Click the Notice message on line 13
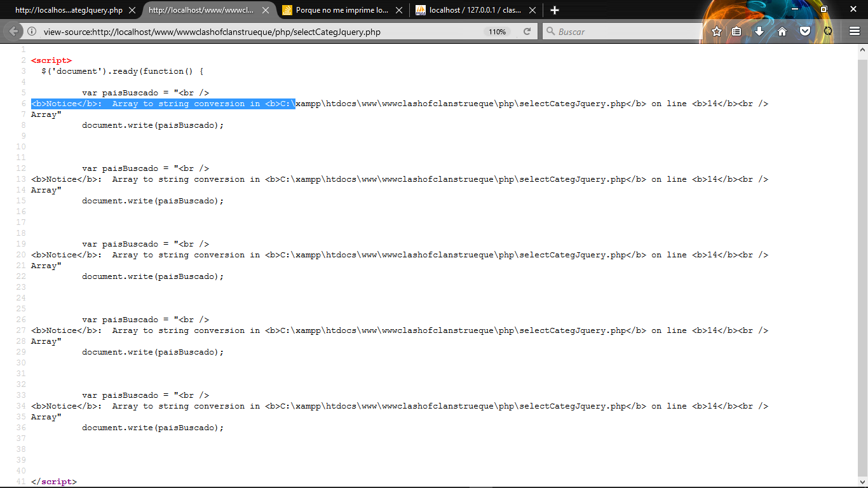868x488 pixels. [x=400, y=179]
